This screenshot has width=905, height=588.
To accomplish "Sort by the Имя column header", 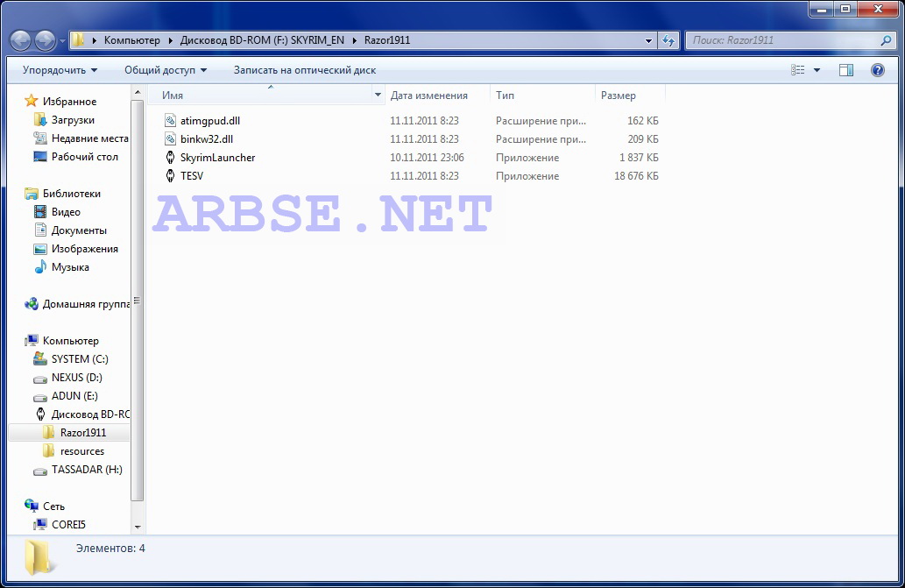I will [x=173, y=96].
